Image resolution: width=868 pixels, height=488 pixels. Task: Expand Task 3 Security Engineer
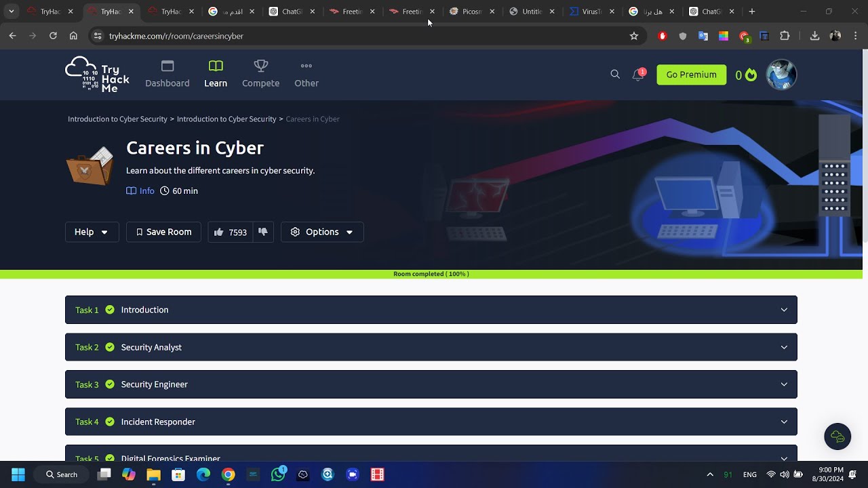[431, 384]
